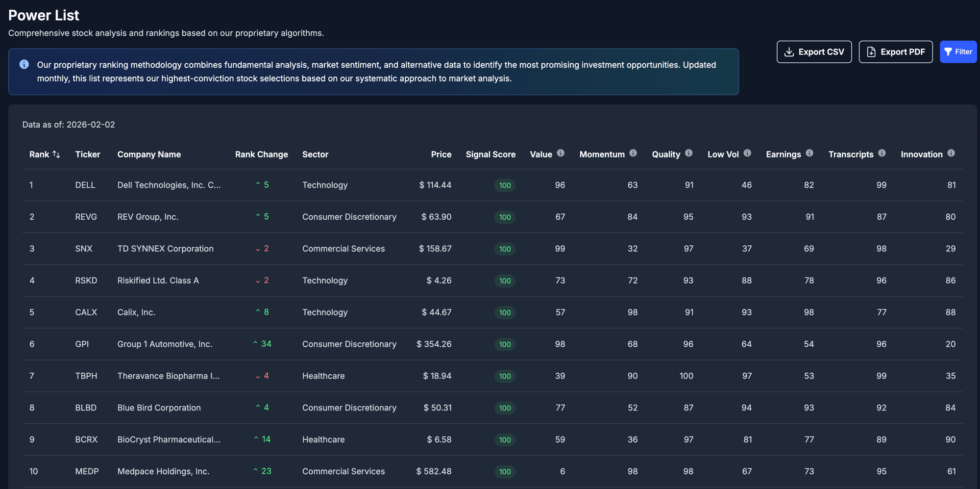The image size is (980, 489).
Task: Open the Low Vol info tooltip icon
Action: coord(747,153)
